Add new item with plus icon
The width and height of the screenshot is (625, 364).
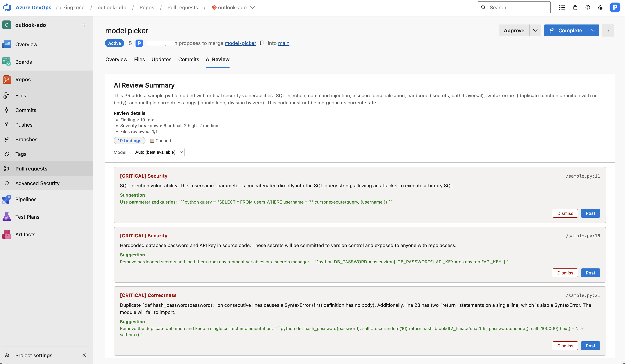click(84, 25)
